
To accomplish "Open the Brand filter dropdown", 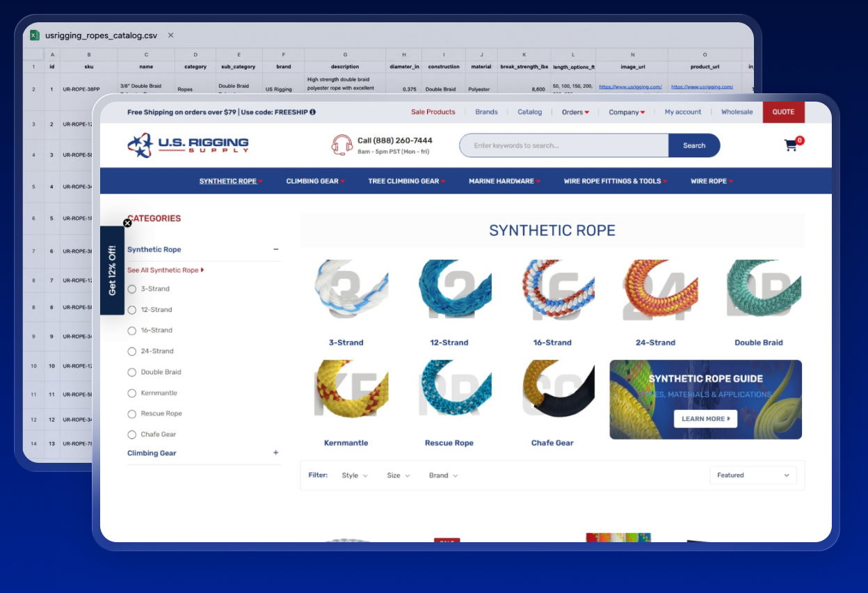I will click(444, 475).
